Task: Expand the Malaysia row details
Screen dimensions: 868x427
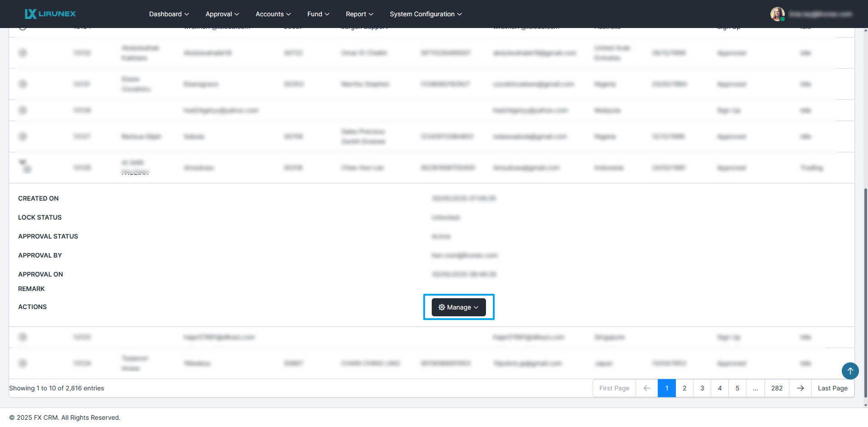Action: click(23, 110)
